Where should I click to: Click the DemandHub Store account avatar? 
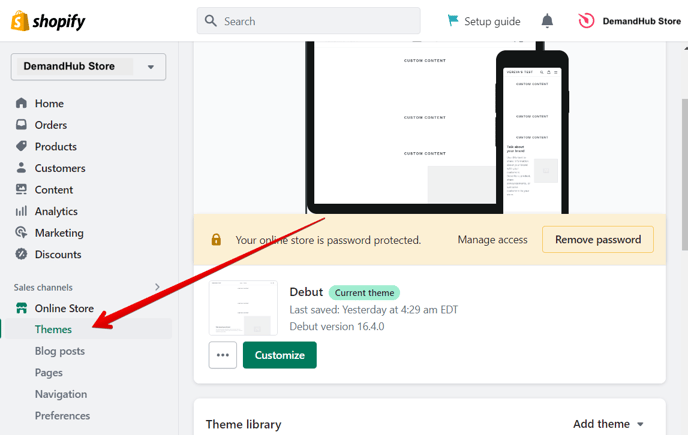coord(586,21)
